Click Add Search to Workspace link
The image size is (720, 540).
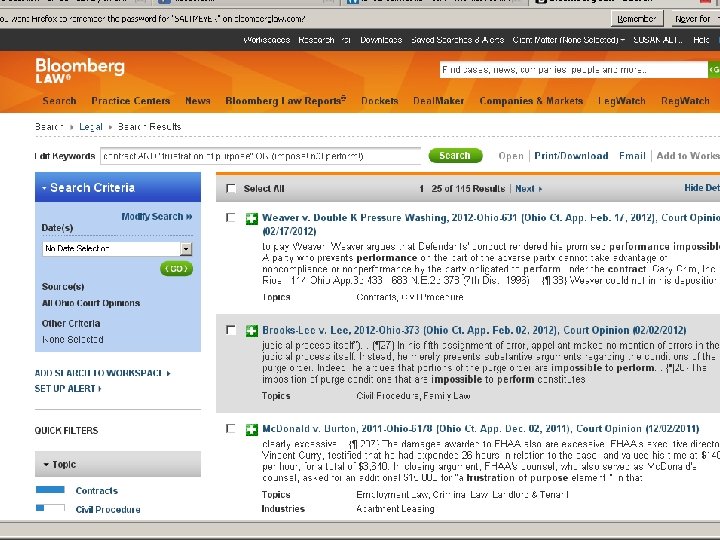click(102, 373)
